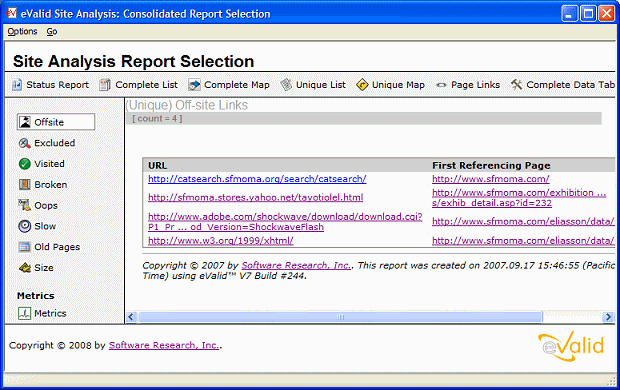The height and width of the screenshot is (390, 620).
Task: Click the eValid logo
Action: [x=571, y=347]
